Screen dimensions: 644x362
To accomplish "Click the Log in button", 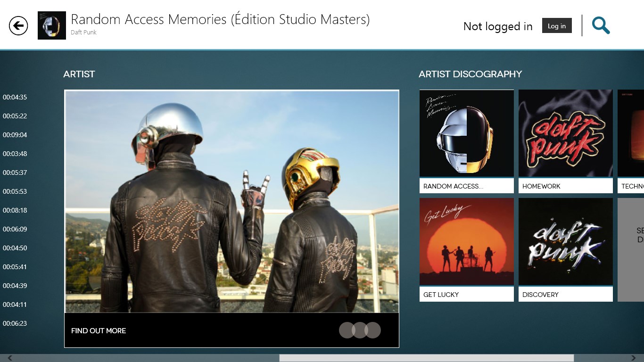I will [557, 26].
